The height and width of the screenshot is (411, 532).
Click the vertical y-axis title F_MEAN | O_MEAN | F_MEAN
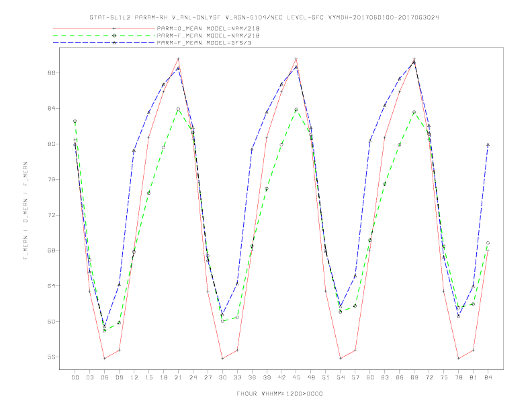point(26,211)
